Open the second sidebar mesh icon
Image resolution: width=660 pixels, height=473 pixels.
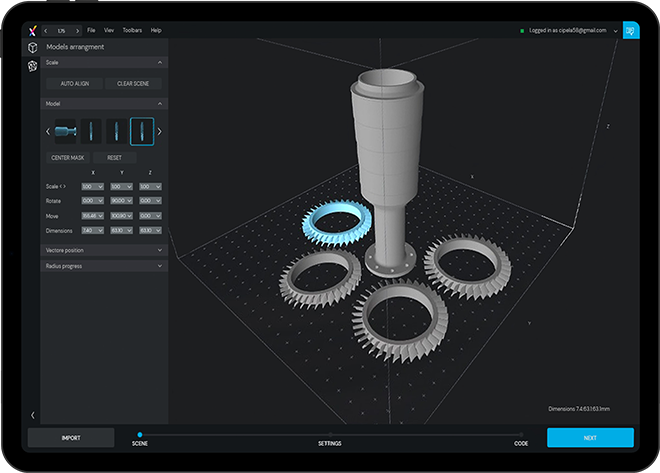point(33,66)
